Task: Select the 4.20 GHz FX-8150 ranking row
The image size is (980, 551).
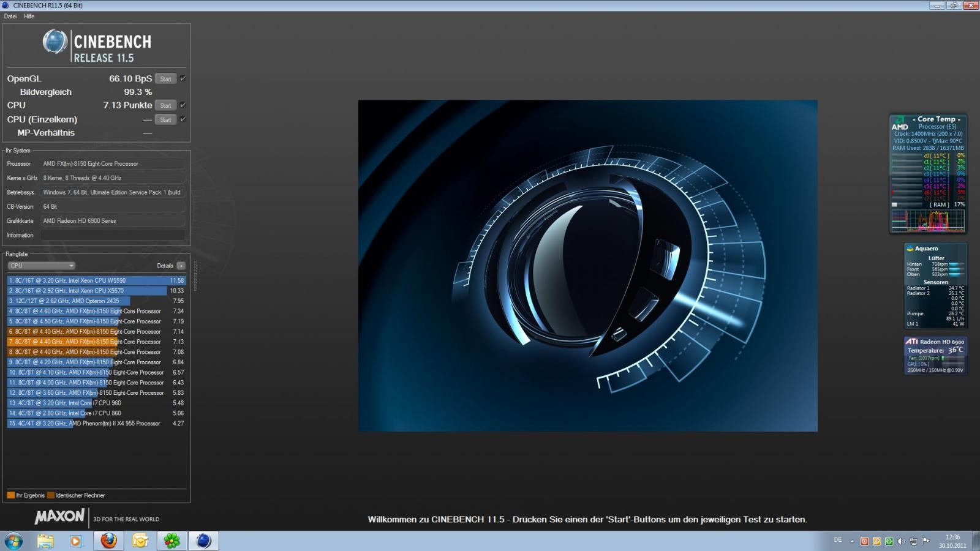Action: click(96, 362)
